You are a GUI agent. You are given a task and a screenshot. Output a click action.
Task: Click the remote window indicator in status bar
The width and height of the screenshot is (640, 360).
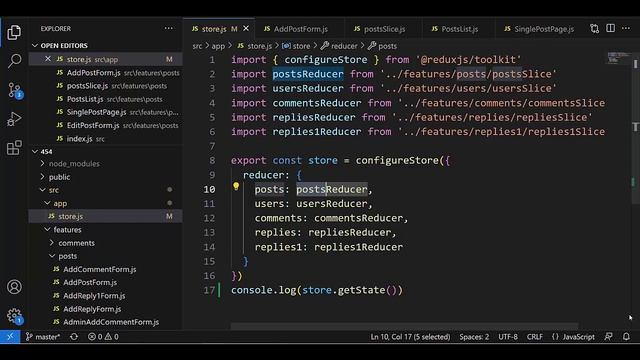(x=10, y=337)
